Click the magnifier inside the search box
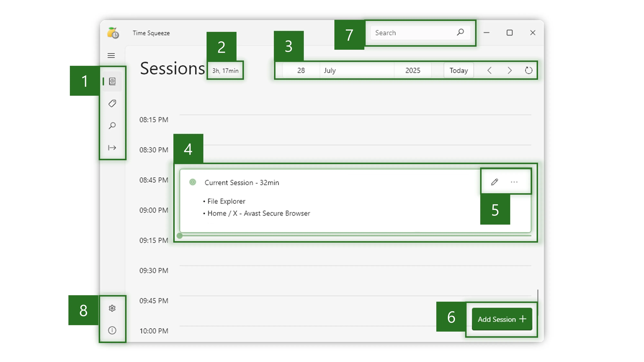 (460, 32)
